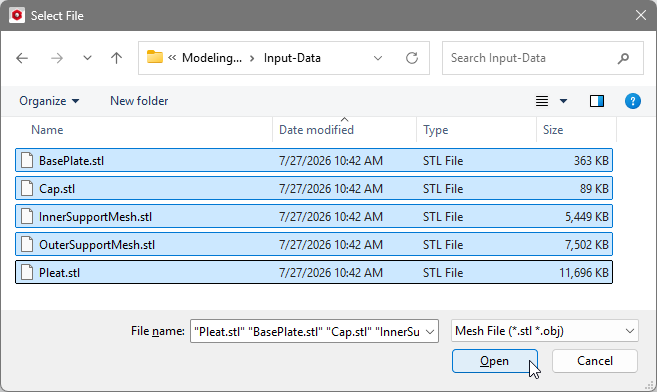Go back to the previous folder

click(22, 58)
